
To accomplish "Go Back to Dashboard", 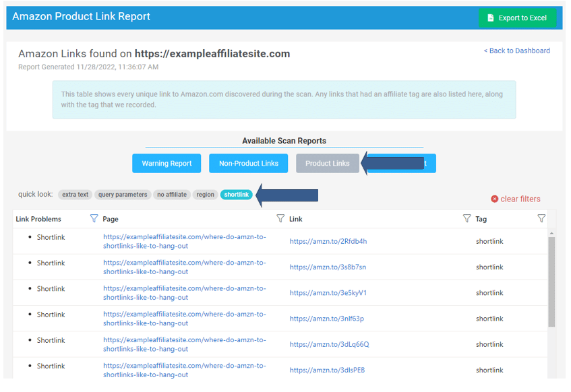I will 517,51.
